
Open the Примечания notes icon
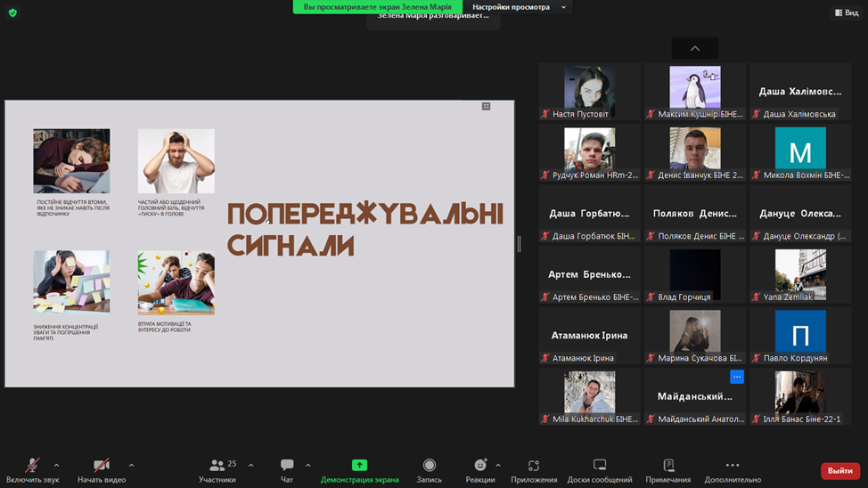(x=668, y=466)
